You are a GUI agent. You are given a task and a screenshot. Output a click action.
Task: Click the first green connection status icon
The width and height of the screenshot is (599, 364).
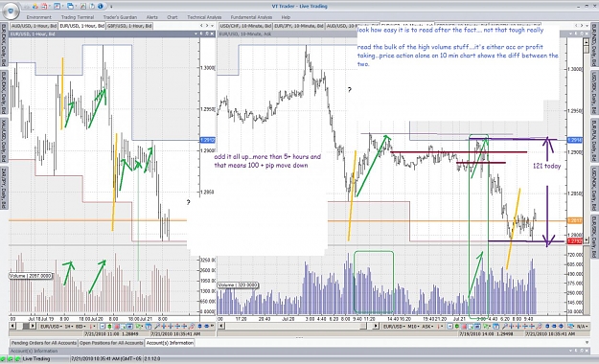pyautogui.click(x=4, y=359)
